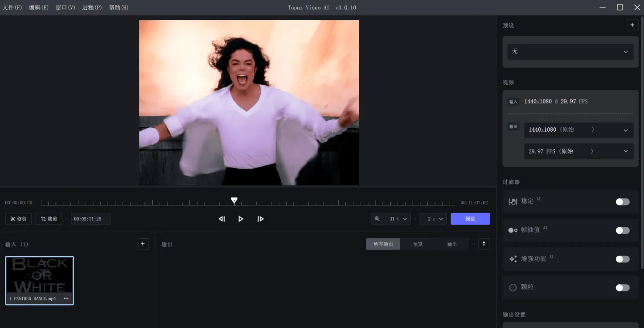
Task: Click the blue 预览 preview button
Action: click(x=470, y=219)
